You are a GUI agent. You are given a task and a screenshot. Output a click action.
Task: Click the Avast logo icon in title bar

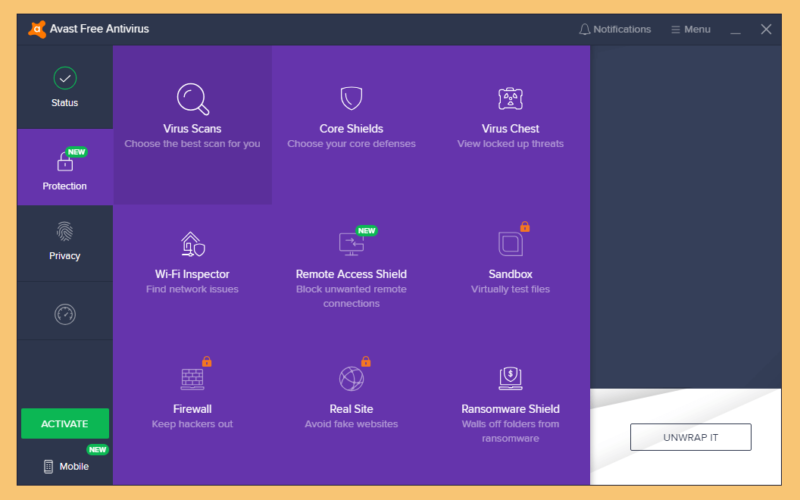(37, 29)
